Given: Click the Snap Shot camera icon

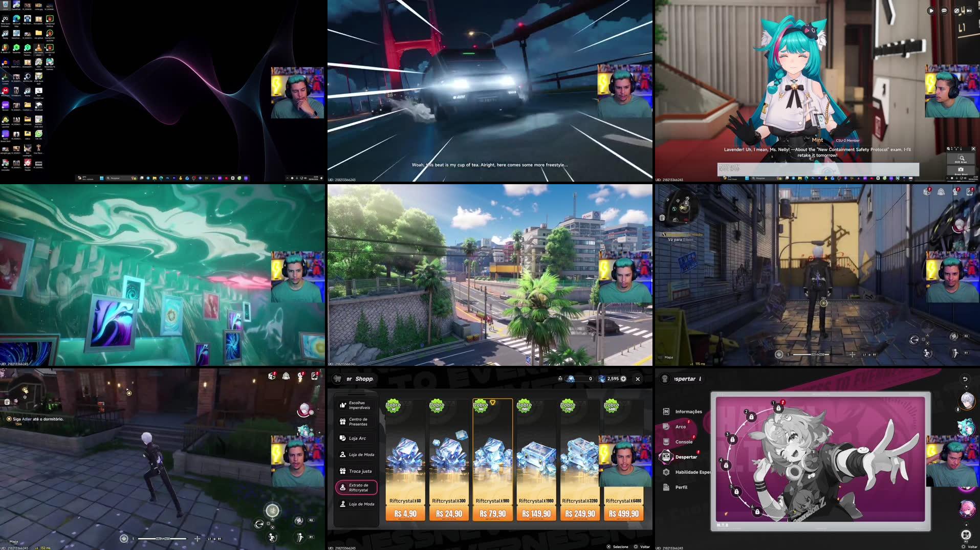Looking at the screenshot, I should 960,170.
